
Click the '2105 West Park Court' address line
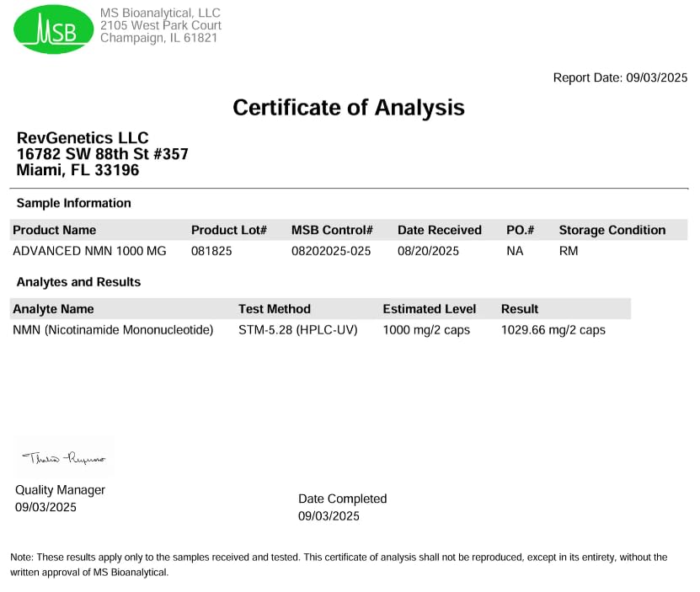pyautogui.click(x=161, y=25)
